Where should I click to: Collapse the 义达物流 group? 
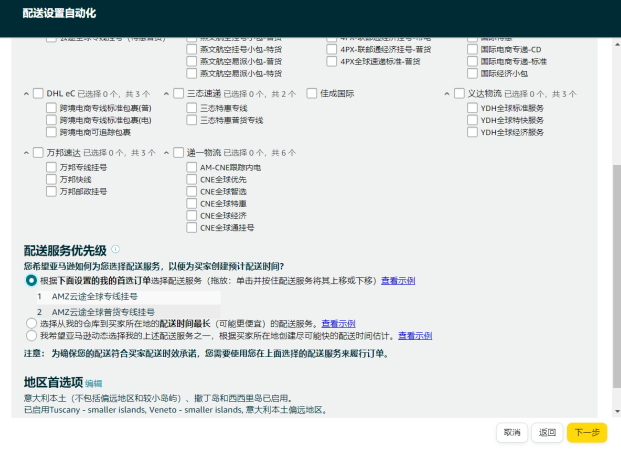pos(447,94)
